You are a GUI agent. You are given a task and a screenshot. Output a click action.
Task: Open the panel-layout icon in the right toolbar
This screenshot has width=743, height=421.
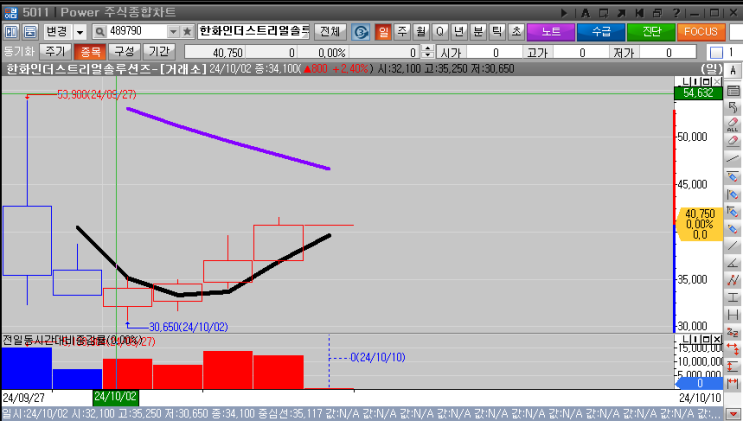733,90
